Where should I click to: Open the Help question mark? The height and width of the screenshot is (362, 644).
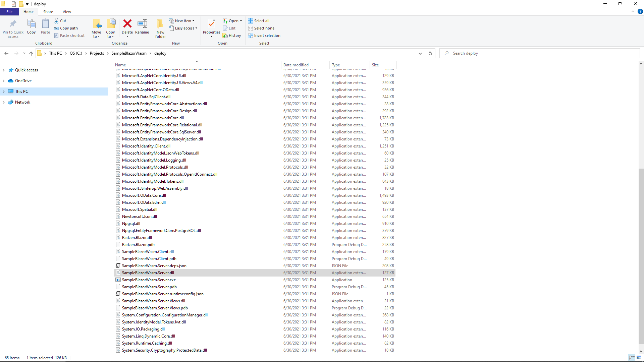(x=640, y=11)
